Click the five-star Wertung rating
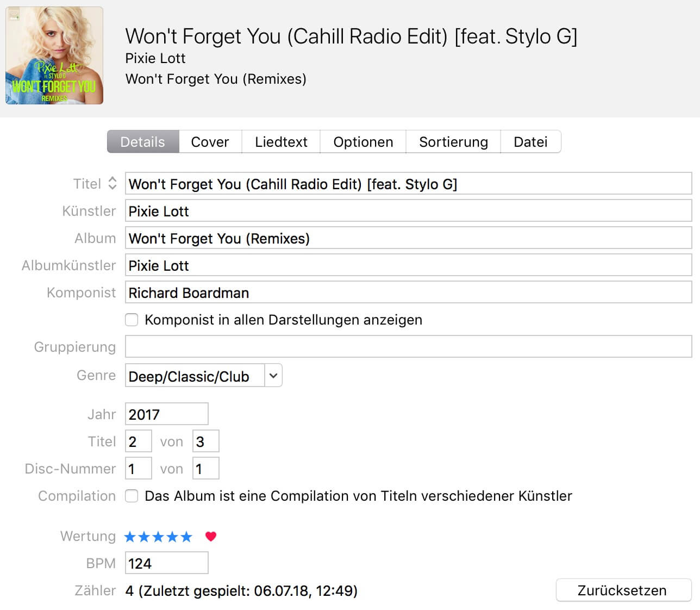The width and height of the screenshot is (700, 610). 158,537
